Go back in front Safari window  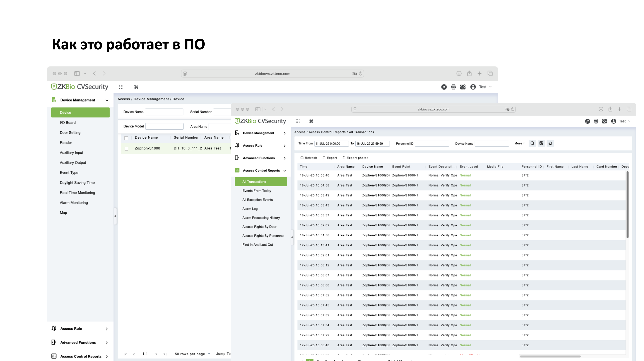click(273, 109)
